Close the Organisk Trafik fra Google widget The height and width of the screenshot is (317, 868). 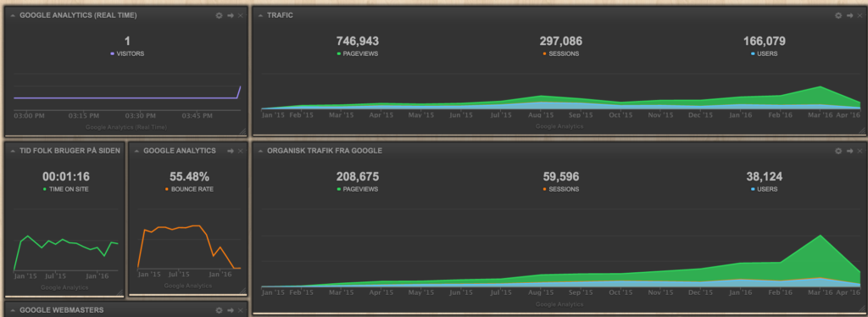860,151
